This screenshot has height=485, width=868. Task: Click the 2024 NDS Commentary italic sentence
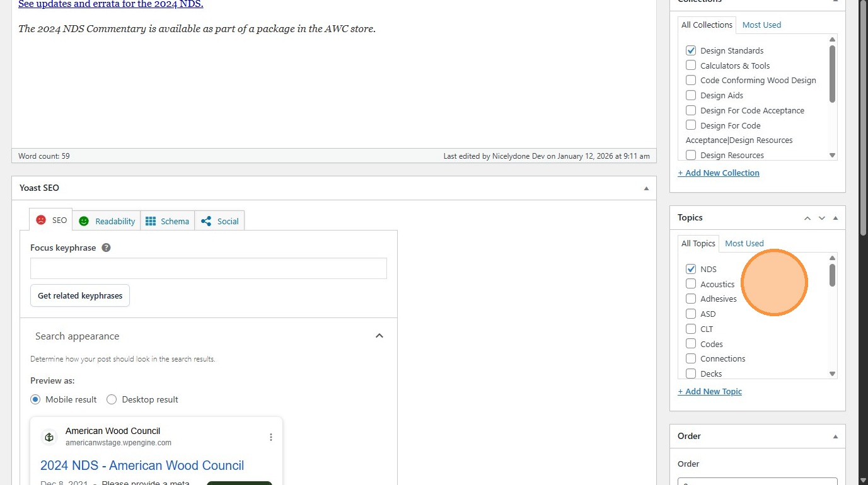[197, 29]
